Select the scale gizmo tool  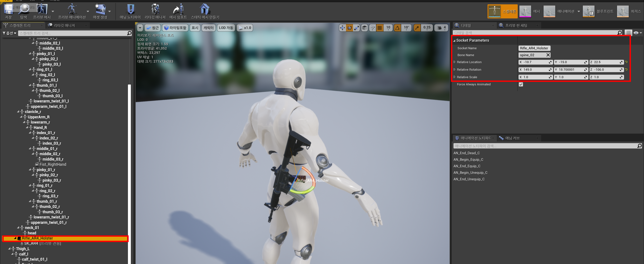click(357, 28)
